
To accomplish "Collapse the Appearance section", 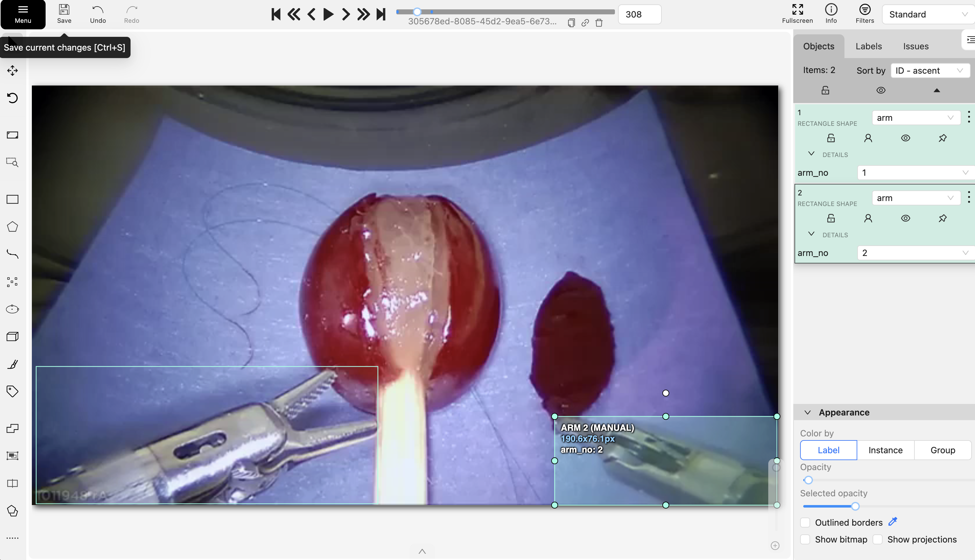I will click(x=808, y=412).
